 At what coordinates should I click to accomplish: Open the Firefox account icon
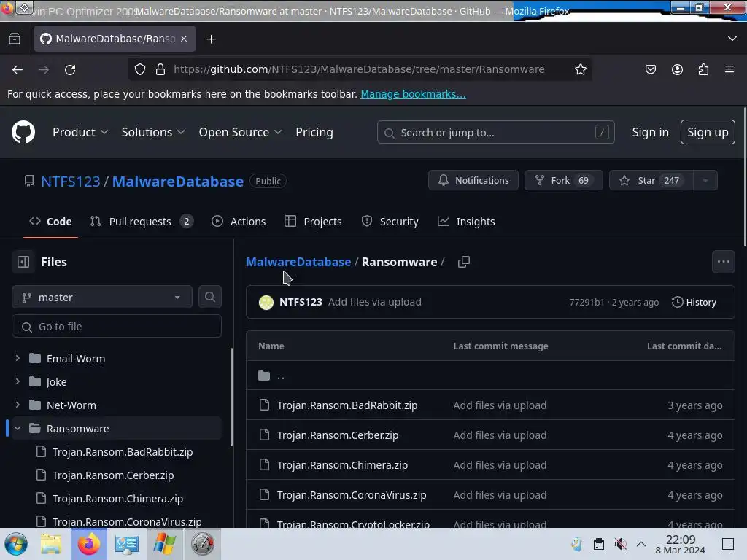[x=677, y=69]
